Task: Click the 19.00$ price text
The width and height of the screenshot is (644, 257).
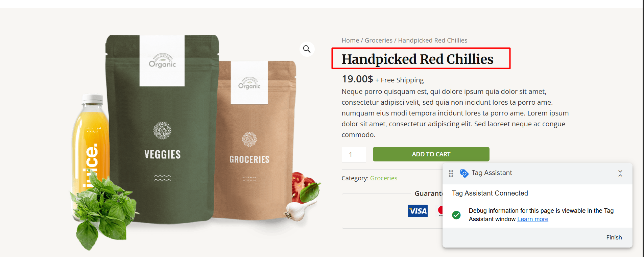Action: click(357, 79)
